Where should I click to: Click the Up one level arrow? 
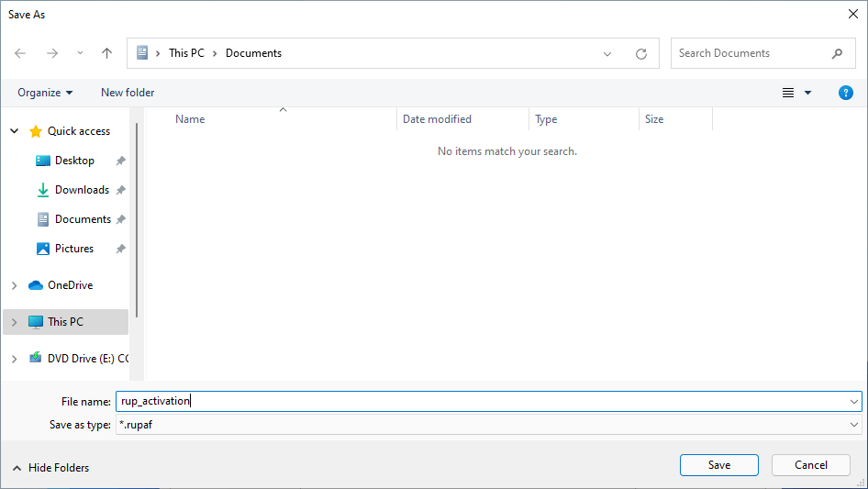[x=106, y=53]
